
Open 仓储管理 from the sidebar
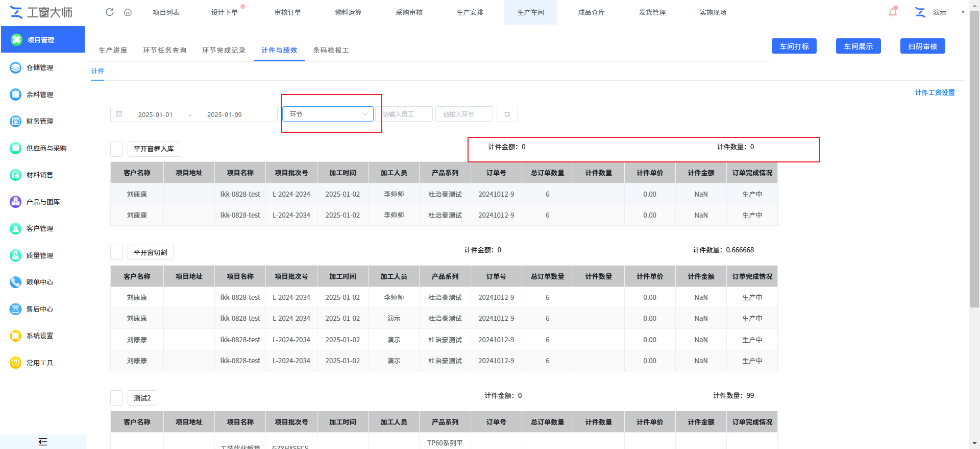(40, 67)
